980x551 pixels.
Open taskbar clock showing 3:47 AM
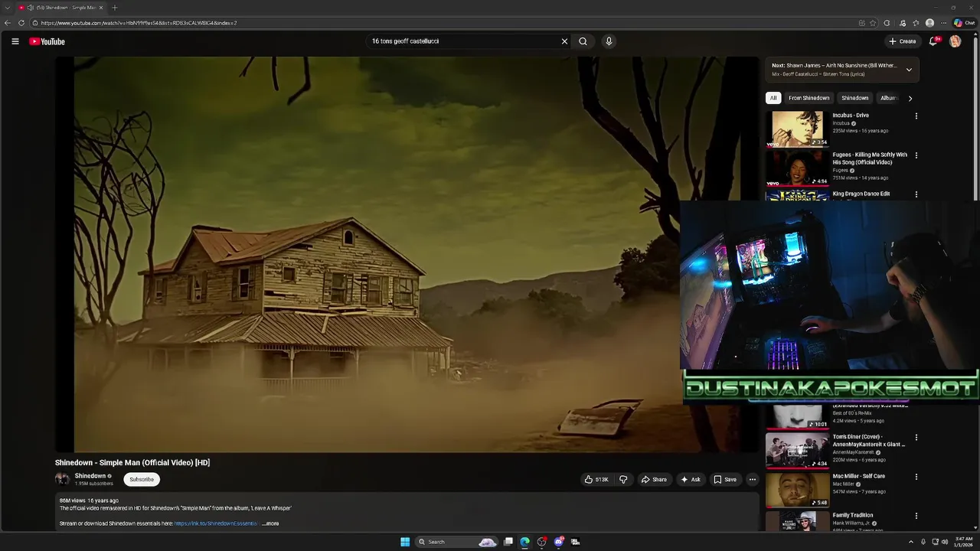click(x=962, y=542)
